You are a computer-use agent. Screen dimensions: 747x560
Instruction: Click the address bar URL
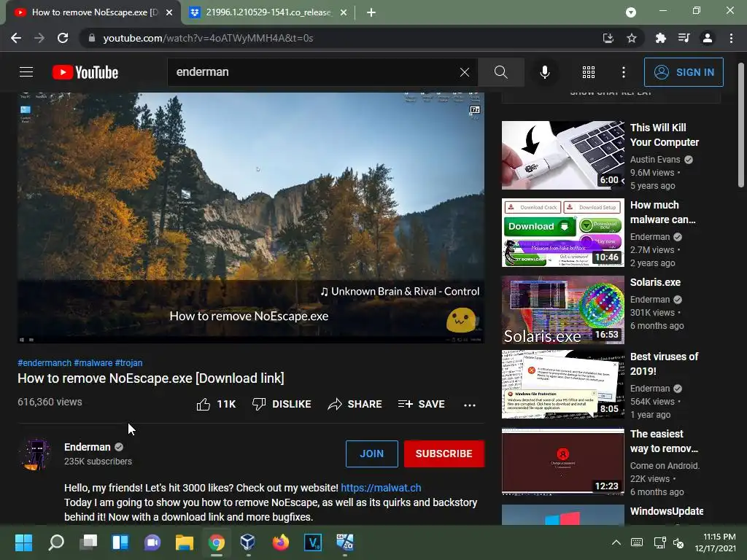point(208,38)
